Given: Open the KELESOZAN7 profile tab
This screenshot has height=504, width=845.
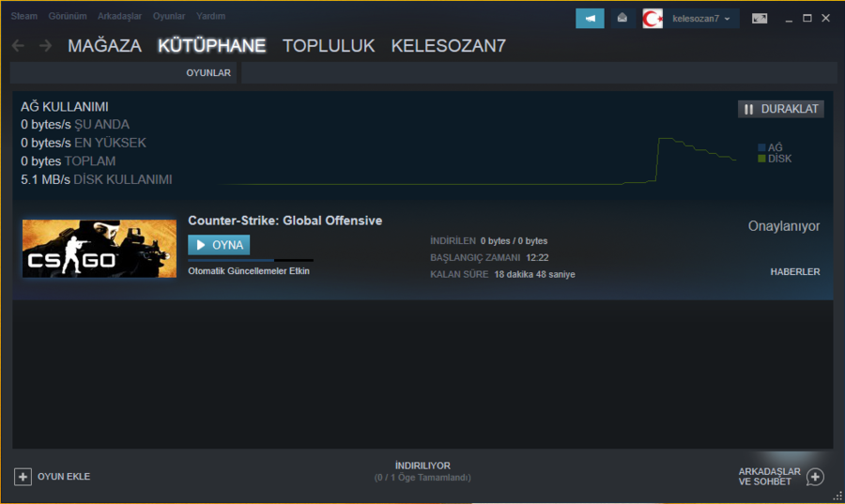Looking at the screenshot, I should [449, 46].
